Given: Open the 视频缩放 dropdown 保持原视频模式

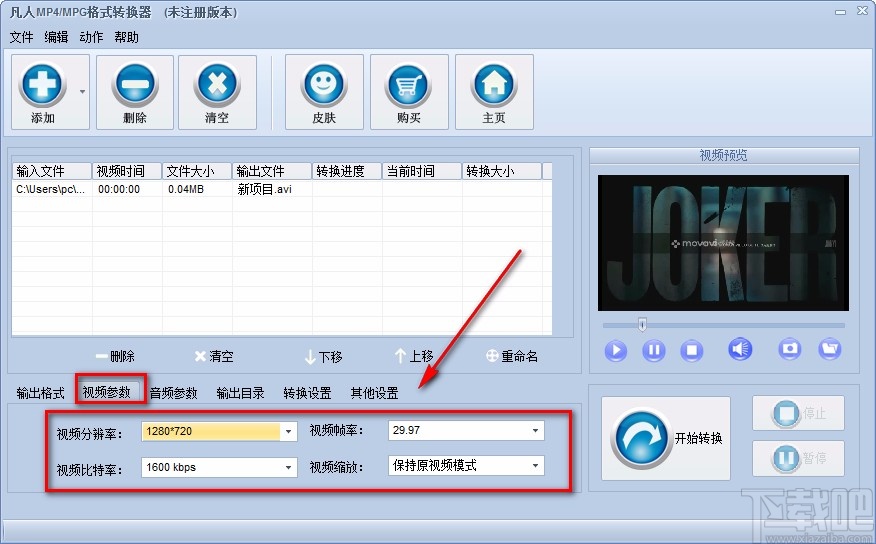Looking at the screenshot, I should tap(466, 465).
